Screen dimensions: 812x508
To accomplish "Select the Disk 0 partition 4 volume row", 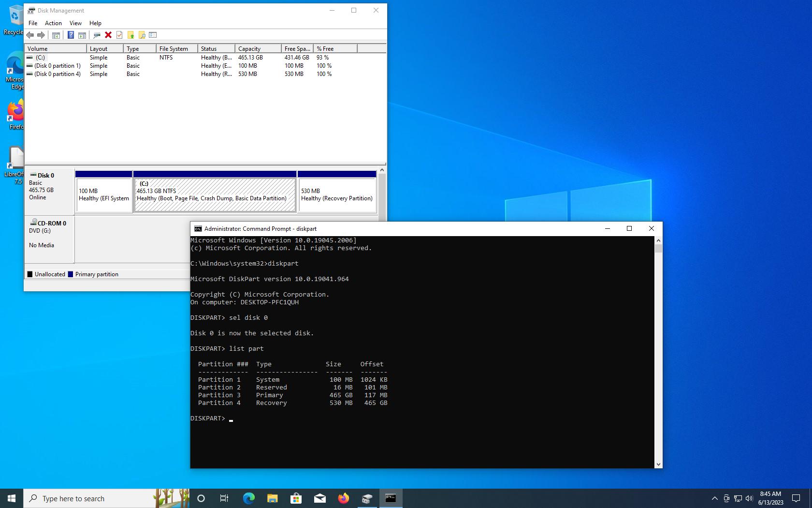I will point(58,74).
